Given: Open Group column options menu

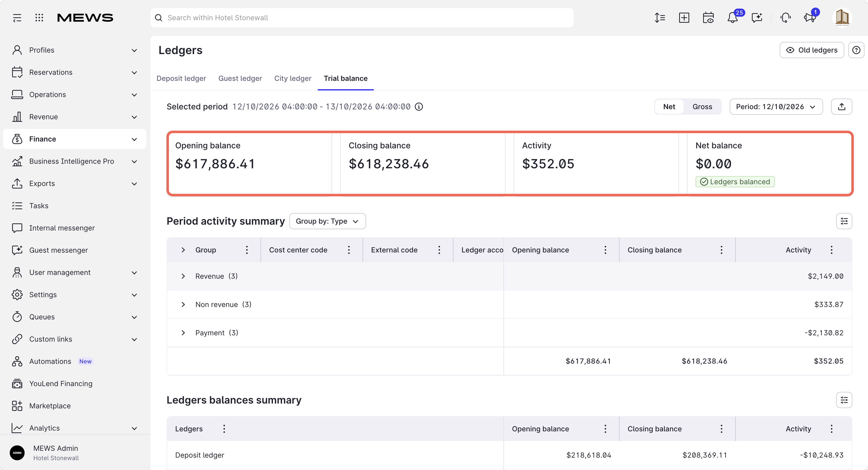Looking at the screenshot, I should 247,250.
